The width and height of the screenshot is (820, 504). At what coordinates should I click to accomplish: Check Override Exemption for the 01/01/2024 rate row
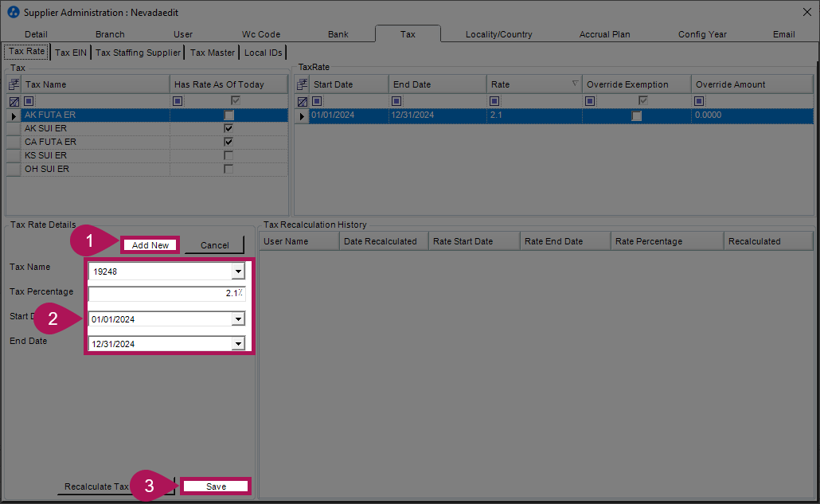click(636, 115)
